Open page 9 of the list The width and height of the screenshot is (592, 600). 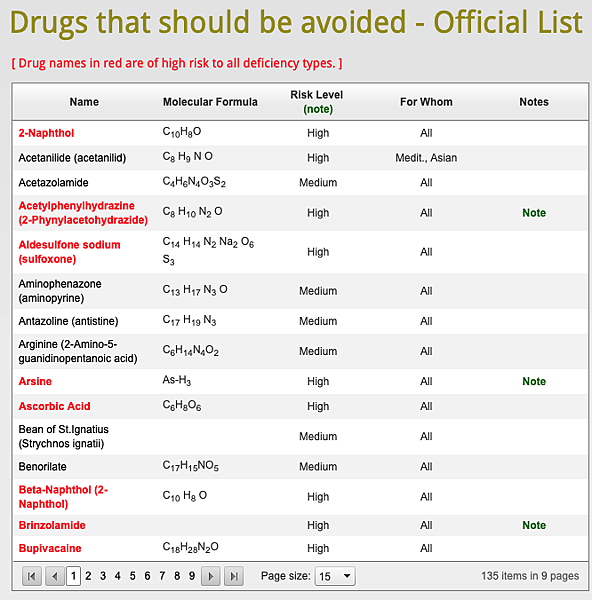192,576
